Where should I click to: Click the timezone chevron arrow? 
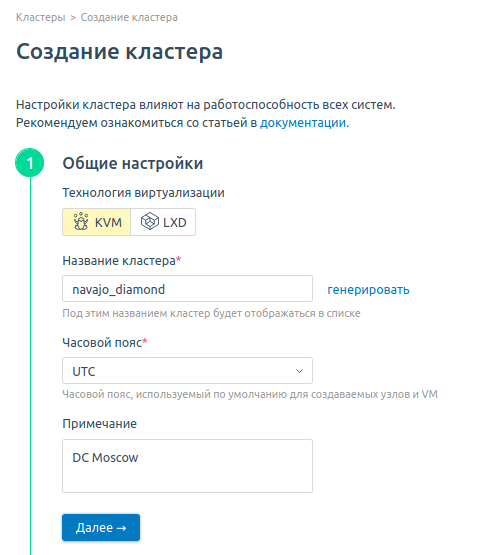299,371
